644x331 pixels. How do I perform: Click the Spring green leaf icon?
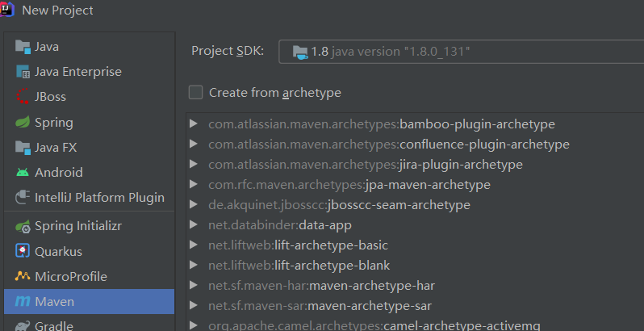click(23, 123)
